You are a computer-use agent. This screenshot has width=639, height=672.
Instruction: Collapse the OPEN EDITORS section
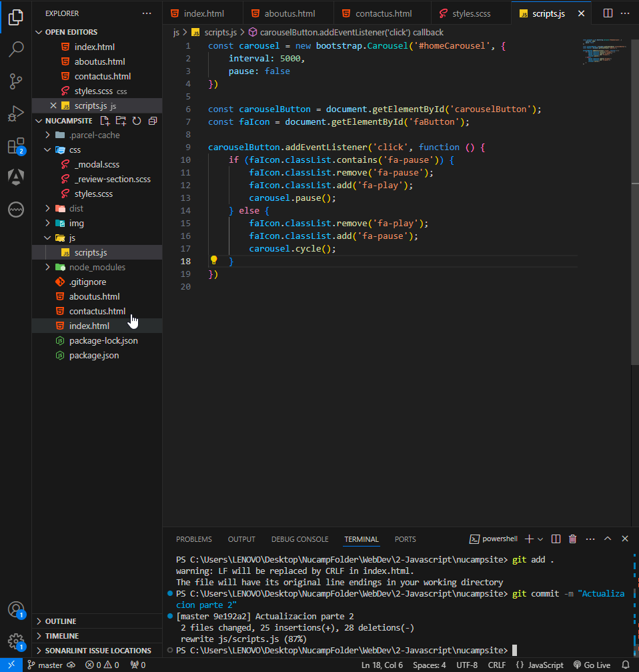[x=39, y=32]
